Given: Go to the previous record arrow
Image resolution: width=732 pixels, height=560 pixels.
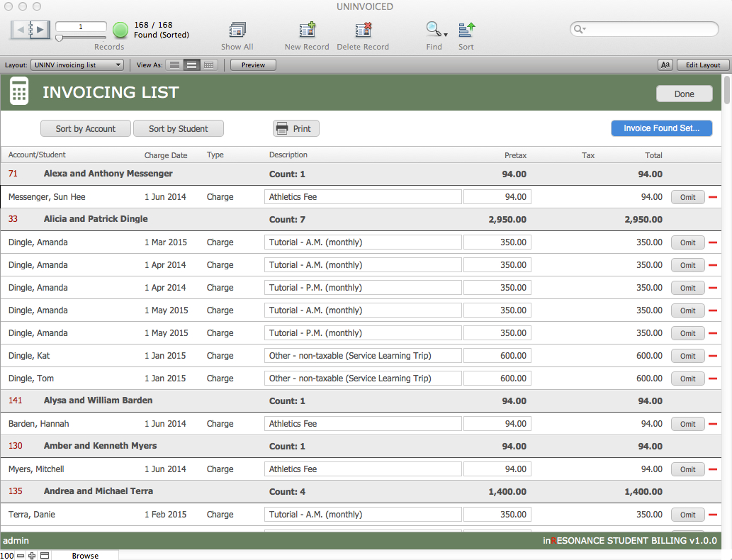Looking at the screenshot, I should click(x=20, y=30).
